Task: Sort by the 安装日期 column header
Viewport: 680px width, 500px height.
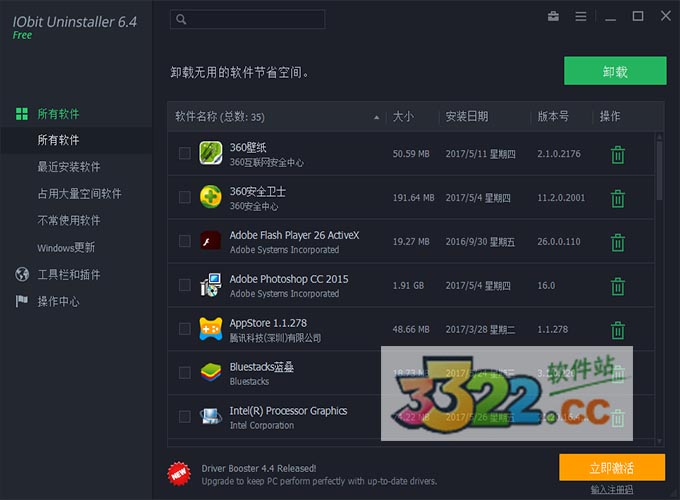Action: click(467, 116)
